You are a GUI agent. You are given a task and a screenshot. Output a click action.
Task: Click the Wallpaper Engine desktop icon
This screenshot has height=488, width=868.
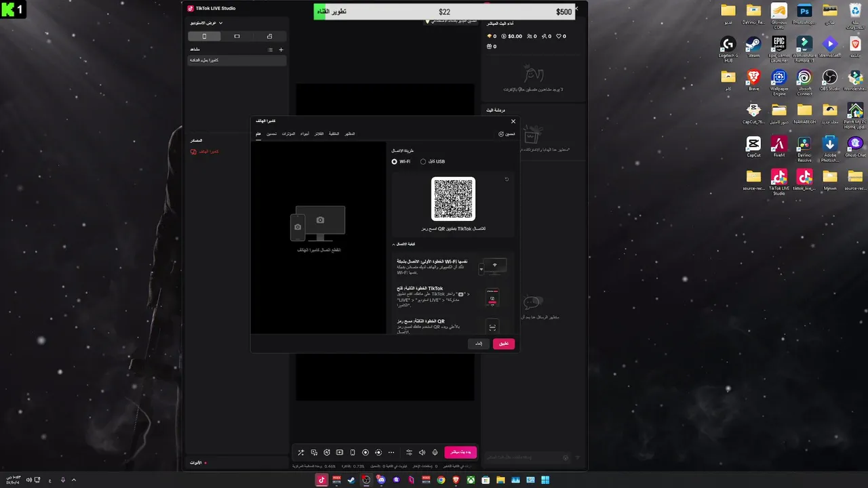(778, 82)
